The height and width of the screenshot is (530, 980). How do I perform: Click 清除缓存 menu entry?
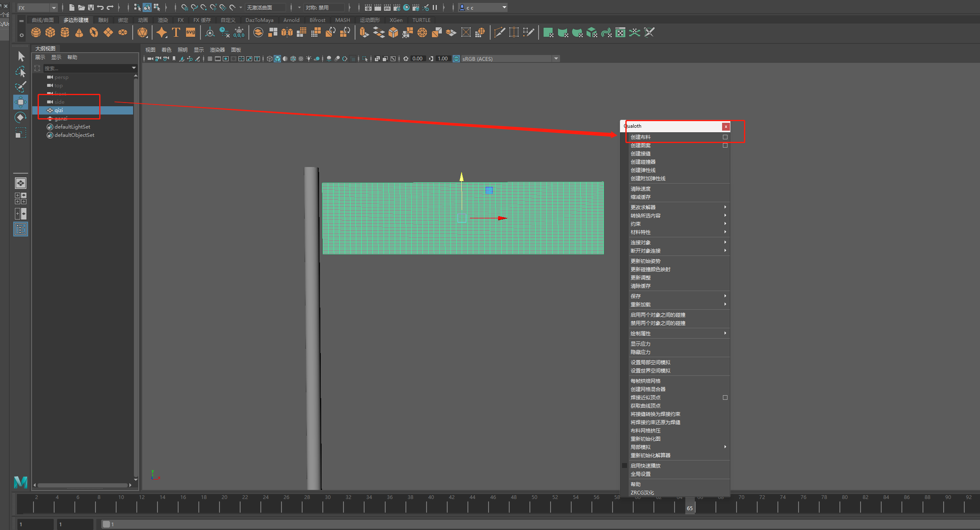(640, 286)
